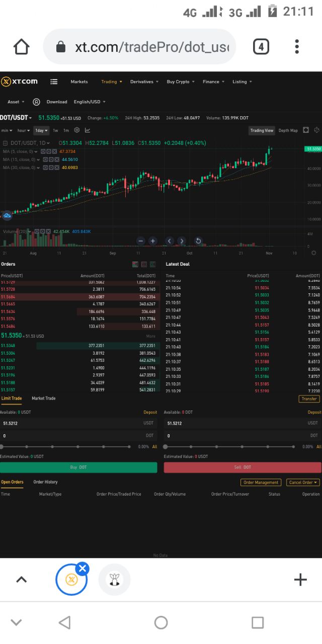Close the XT tab thumbnail with X badge
The height and width of the screenshot is (644, 322).
pyautogui.click(x=83, y=569)
